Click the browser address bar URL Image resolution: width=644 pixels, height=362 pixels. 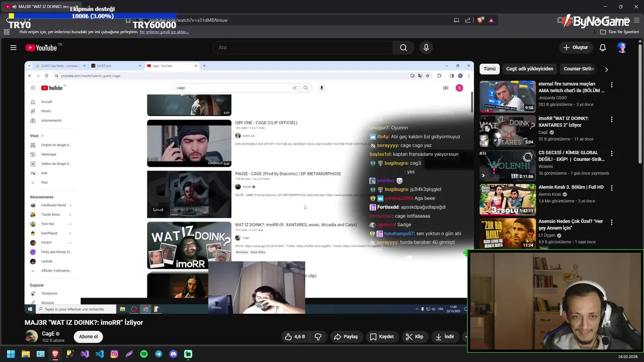pyautogui.click(x=188, y=20)
